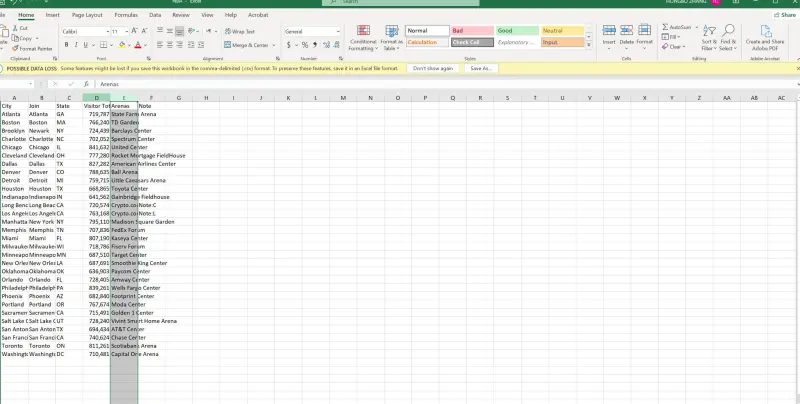Viewport: 800px width, 404px height.
Task: Toggle underline formatting
Action: click(85, 45)
